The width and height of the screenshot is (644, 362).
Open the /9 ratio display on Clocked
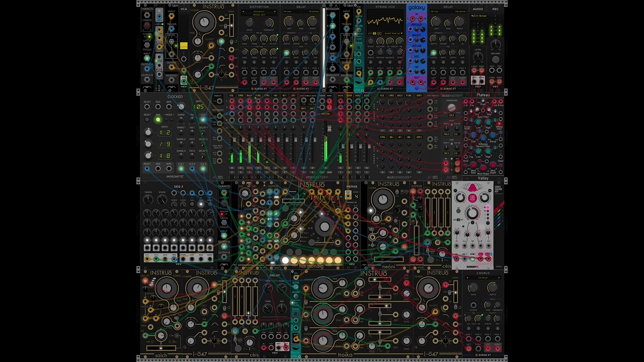point(165,144)
